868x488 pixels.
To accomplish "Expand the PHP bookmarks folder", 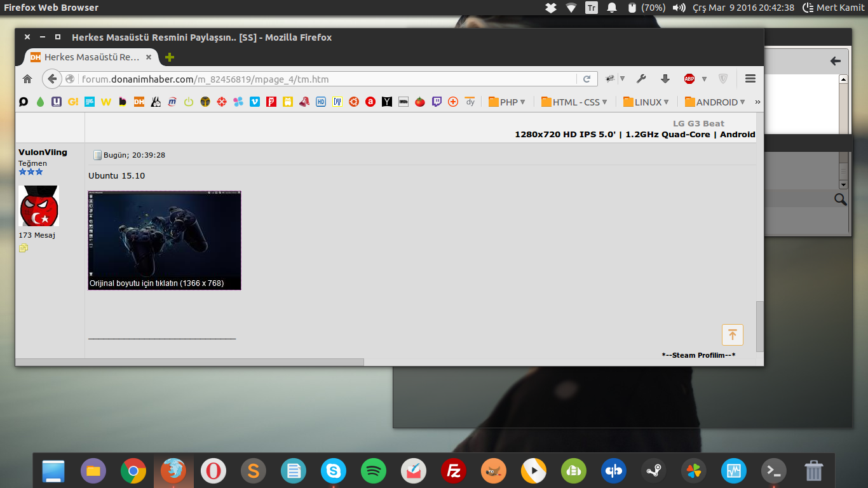I will click(507, 102).
